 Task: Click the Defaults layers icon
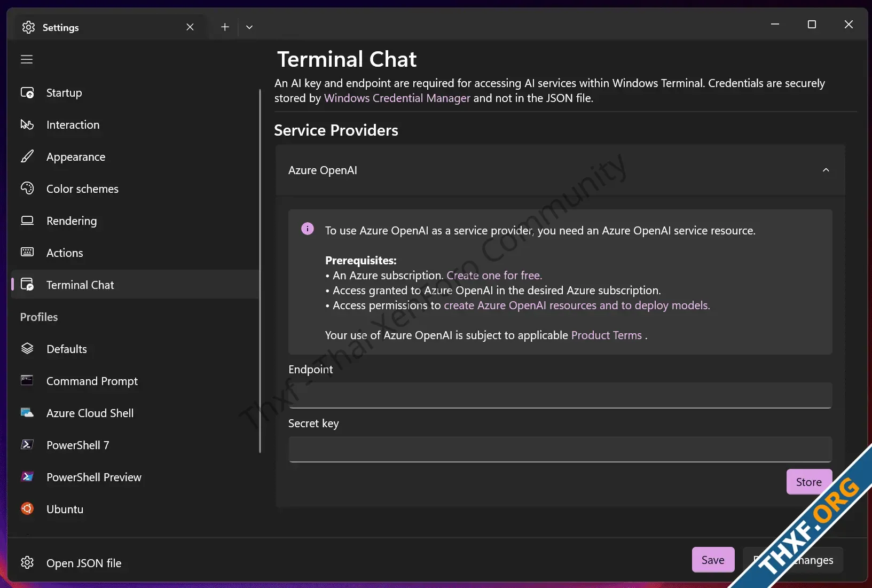27,349
